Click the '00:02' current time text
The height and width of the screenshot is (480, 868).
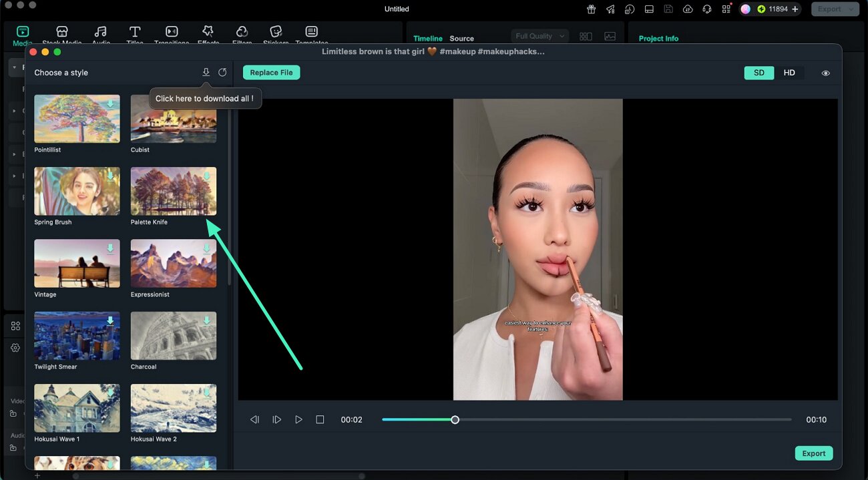pyautogui.click(x=351, y=420)
